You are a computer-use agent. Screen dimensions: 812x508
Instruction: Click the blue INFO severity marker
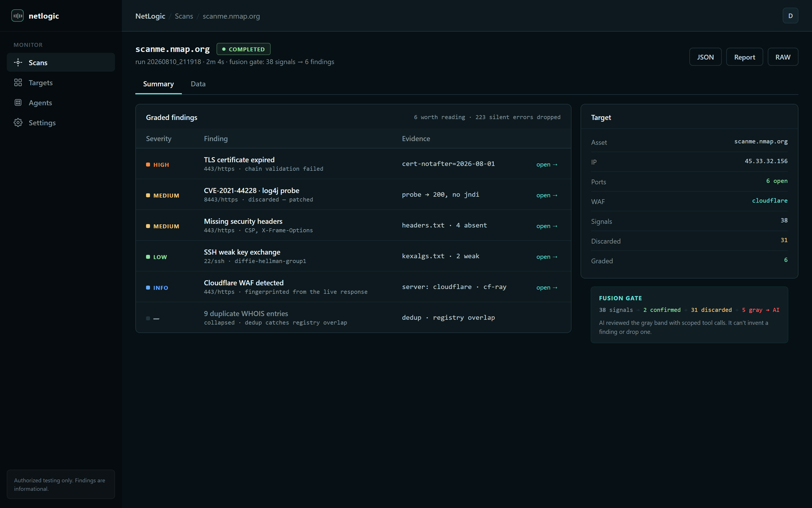(x=148, y=288)
